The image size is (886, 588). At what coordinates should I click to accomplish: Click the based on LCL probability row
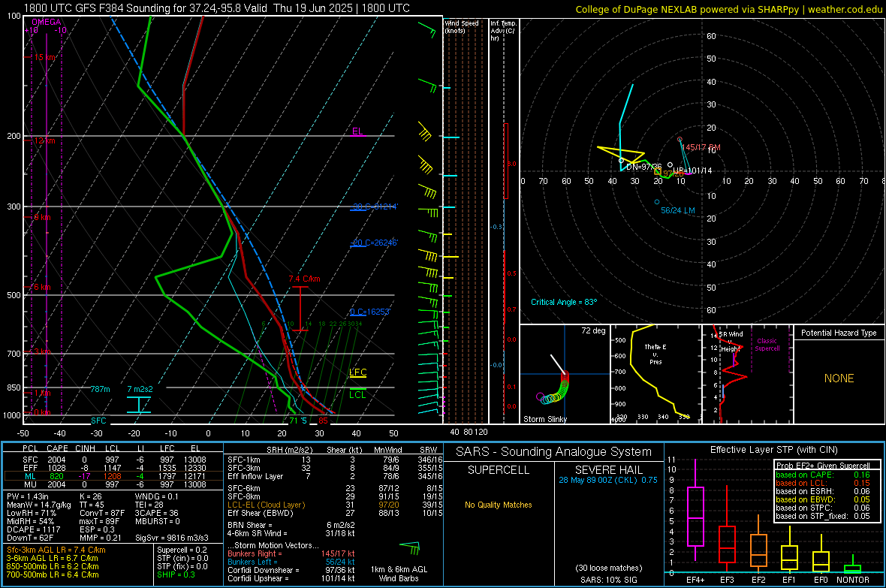coord(823,483)
